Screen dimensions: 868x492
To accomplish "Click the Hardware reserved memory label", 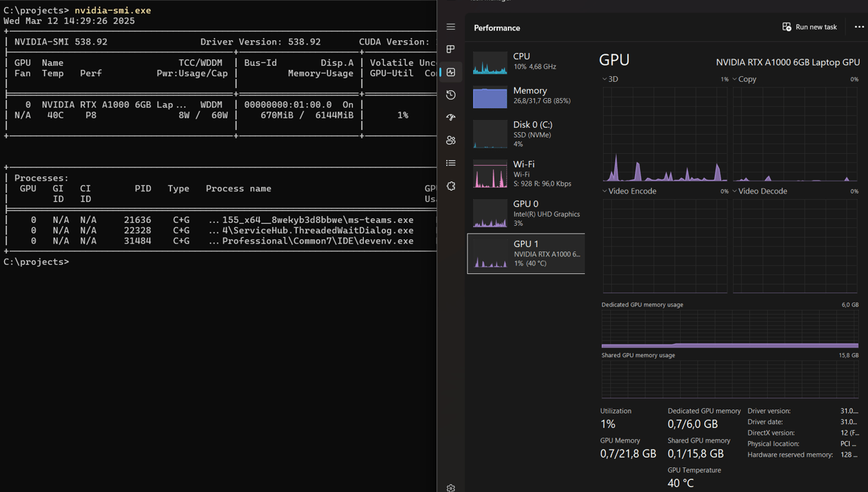I will [790, 455].
